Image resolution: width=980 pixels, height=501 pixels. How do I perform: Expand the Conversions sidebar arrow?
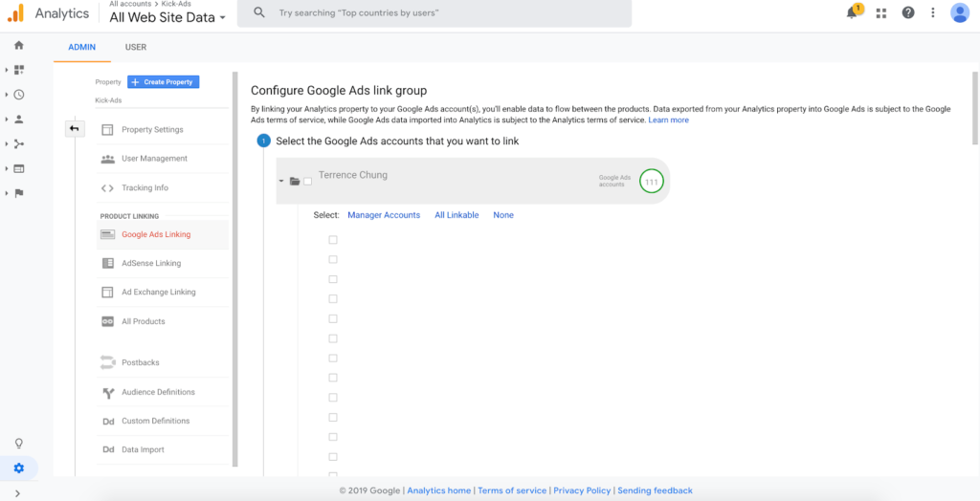coord(7,193)
